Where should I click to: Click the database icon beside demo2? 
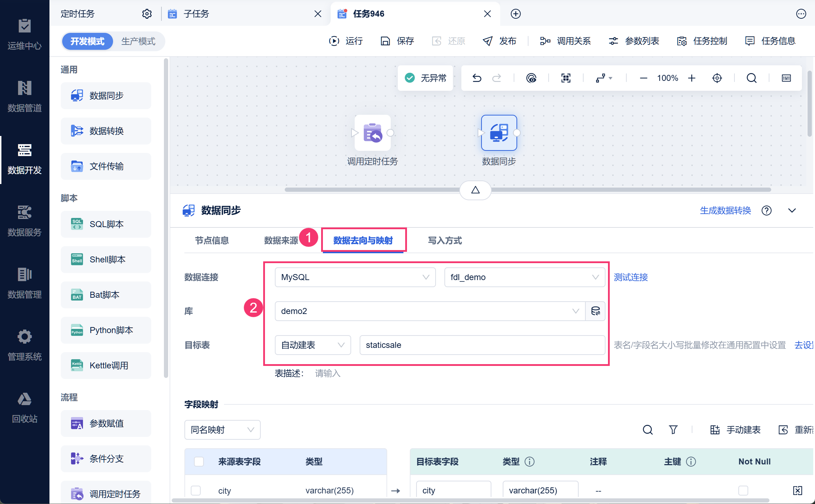tap(595, 311)
